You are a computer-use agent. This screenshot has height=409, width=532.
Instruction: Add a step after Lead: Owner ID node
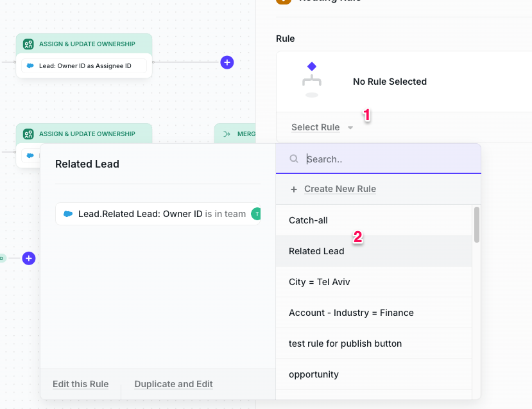click(x=227, y=62)
